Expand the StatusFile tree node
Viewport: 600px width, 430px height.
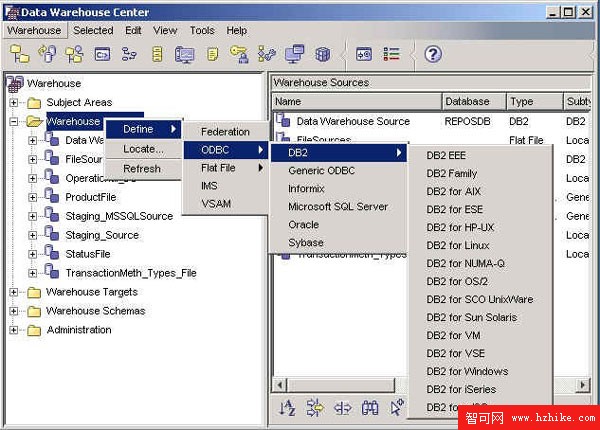point(33,254)
